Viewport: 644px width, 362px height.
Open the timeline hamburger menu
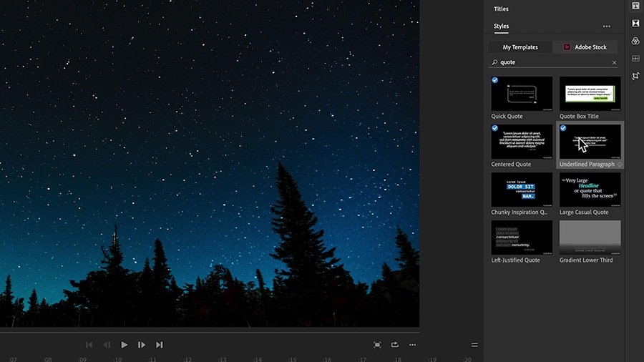tap(474, 345)
